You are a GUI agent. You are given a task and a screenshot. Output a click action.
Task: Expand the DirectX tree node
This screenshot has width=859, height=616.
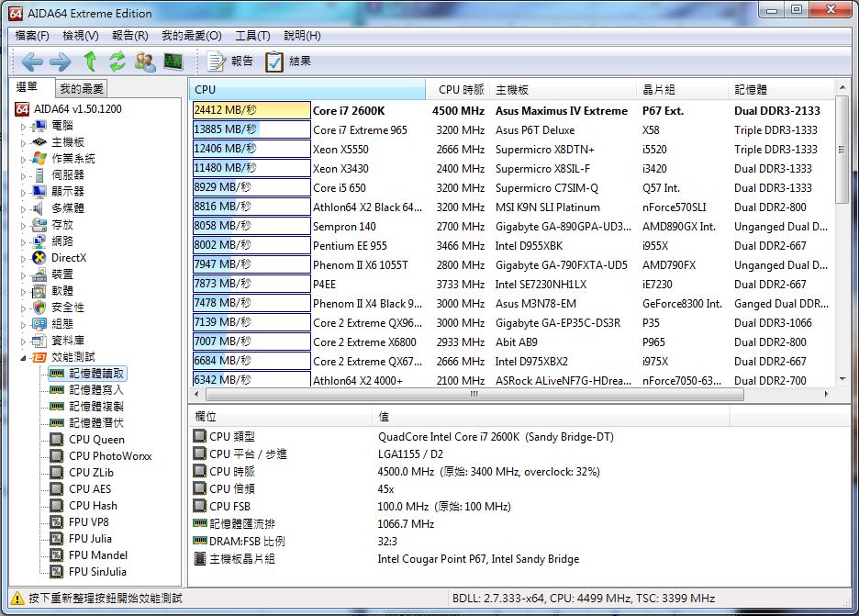[x=23, y=258]
